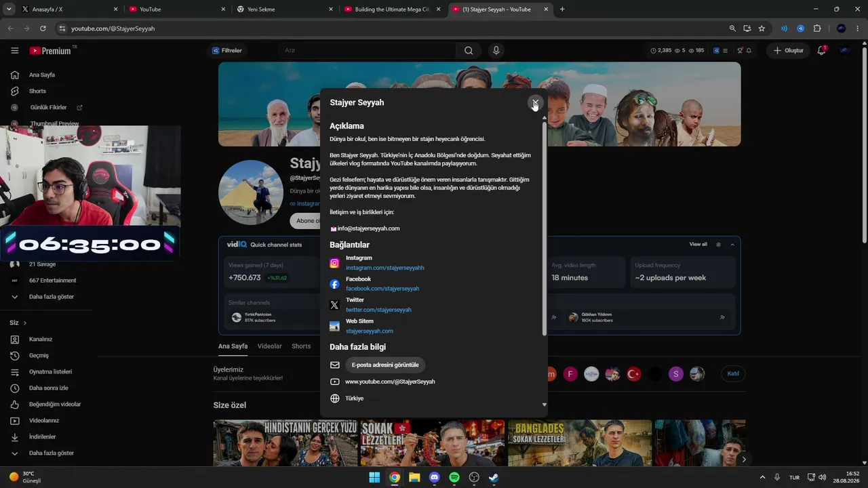Open the Twitter link twitter.com/stajyerseyyah
868x488 pixels.
378,310
